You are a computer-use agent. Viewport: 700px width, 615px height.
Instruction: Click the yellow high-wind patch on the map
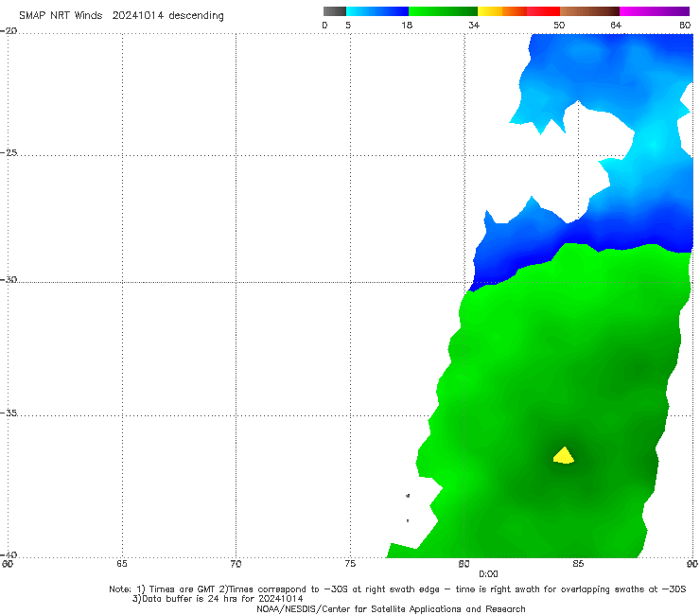(564, 456)
